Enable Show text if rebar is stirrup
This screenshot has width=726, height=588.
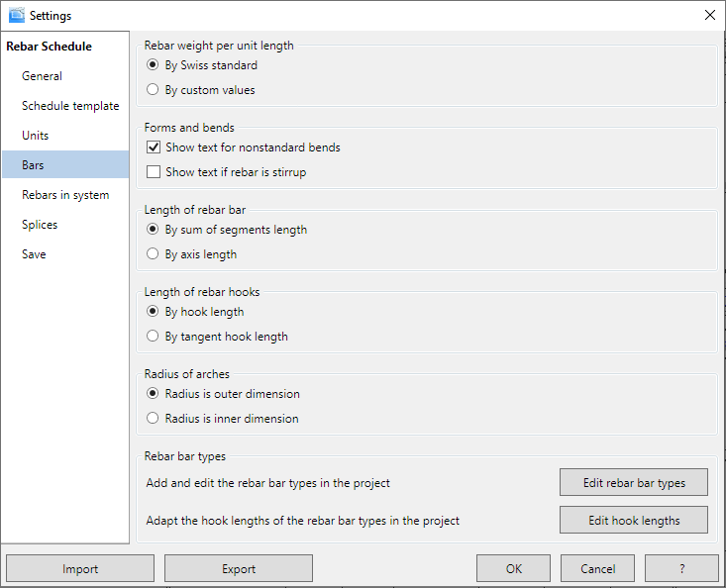click(154, 172)
